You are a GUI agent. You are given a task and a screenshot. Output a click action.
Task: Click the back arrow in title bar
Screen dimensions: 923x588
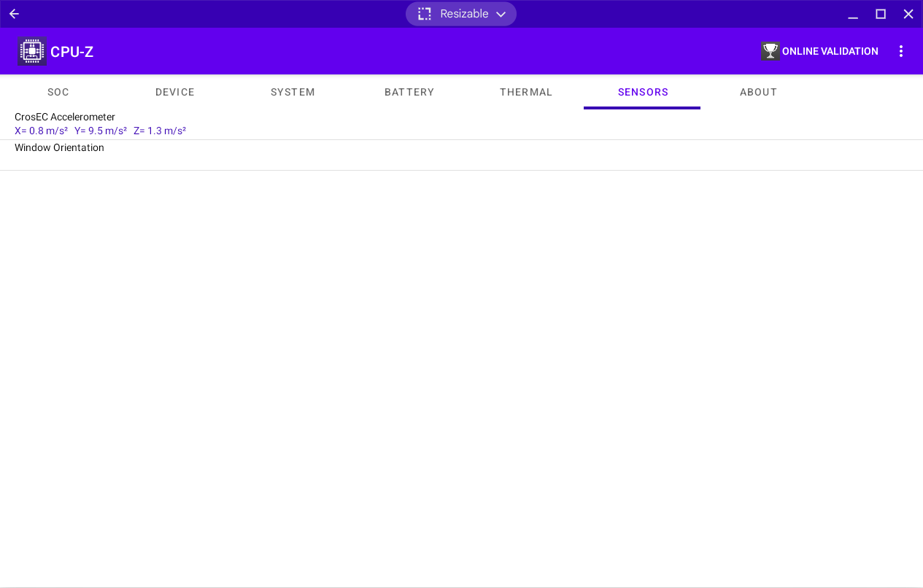click(14, 14)
